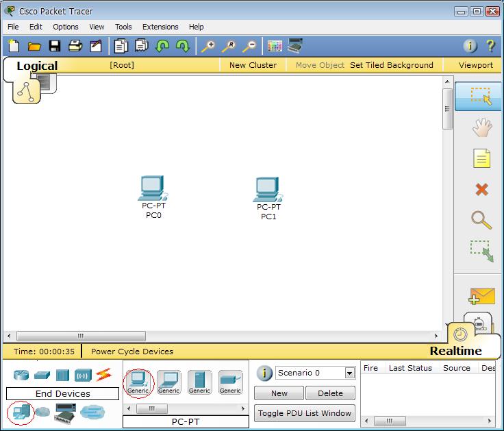Viewport: 504px width, 431px height.
Task: Click the Paste icon in toolbar
Action: 142,46
